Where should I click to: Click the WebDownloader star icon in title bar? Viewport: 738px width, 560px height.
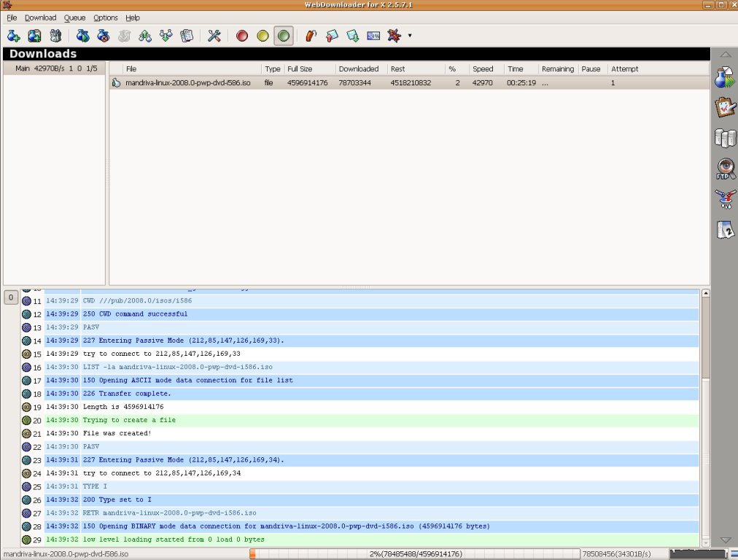click(x=7, y=5)
